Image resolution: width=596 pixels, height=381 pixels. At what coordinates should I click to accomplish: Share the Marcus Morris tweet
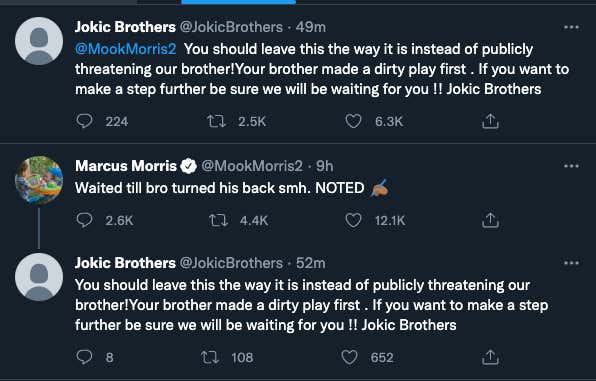490,220
